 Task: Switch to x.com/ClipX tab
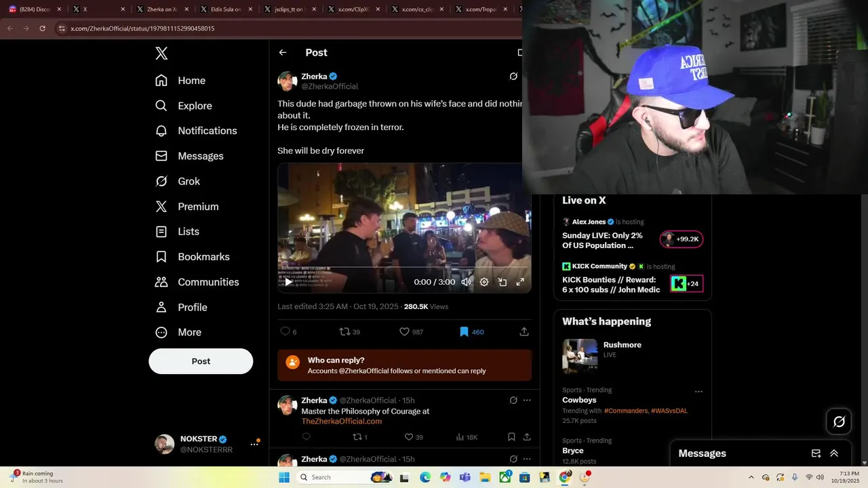point(353,9)
